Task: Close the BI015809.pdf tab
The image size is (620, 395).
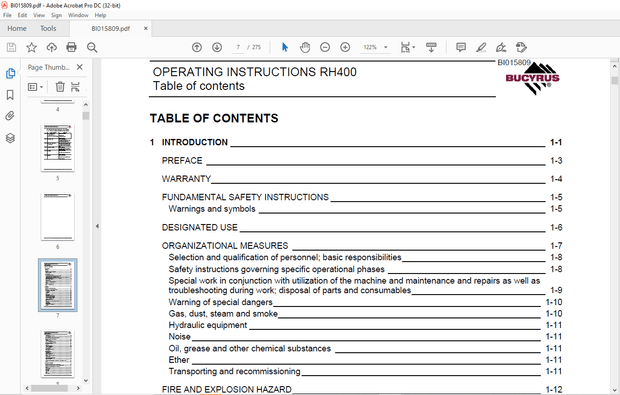Action: (x=146, y=28)
